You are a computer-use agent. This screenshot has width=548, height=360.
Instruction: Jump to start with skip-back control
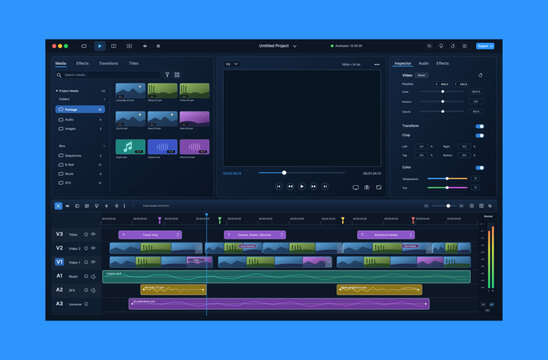pos(279,186)
